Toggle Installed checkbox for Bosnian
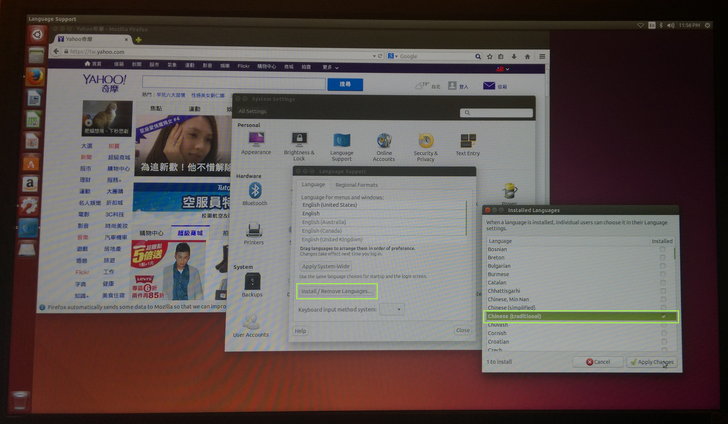Image resolution: width=728 pixels, height=424 pixels. (663, 249)
